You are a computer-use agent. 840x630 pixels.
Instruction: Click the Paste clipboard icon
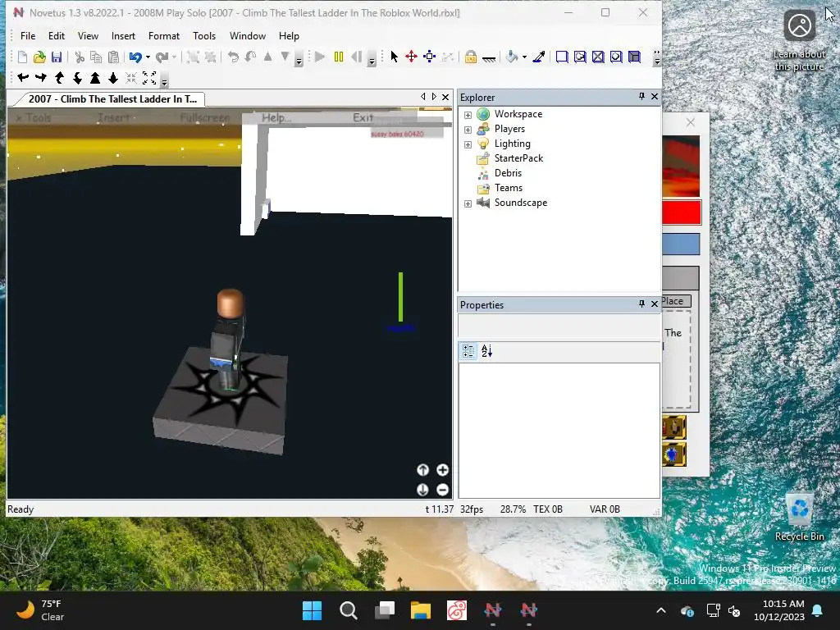pyautogui.click(x=113, y=57)
